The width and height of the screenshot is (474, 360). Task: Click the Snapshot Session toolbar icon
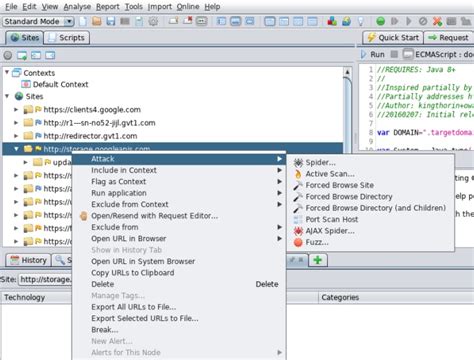click(x=125, y=21)
